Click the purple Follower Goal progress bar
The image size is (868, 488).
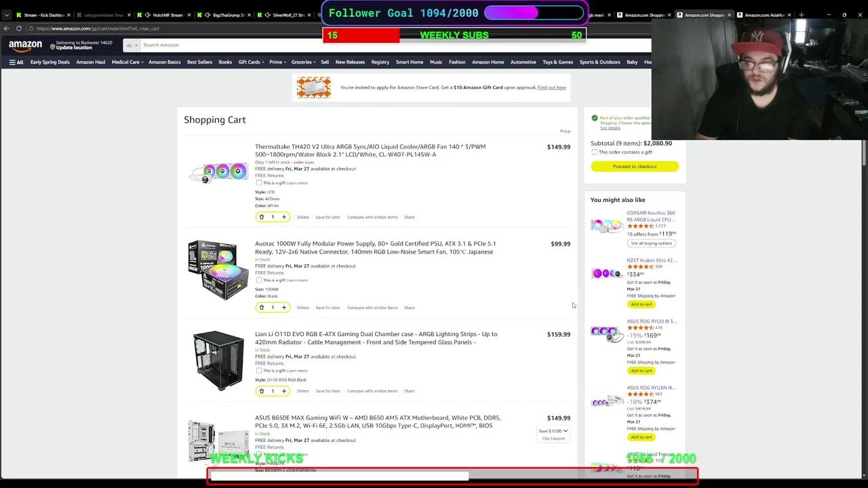tap(533, 13)
